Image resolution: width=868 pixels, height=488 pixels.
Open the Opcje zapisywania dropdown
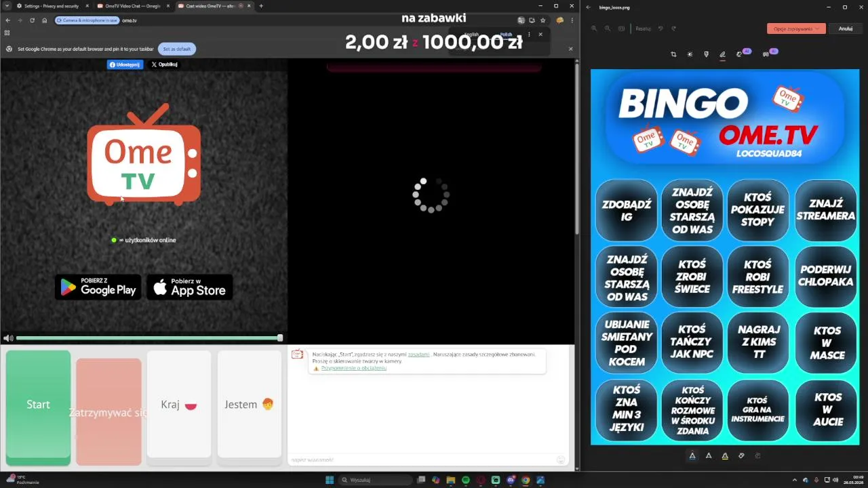[x=797, y=28]
